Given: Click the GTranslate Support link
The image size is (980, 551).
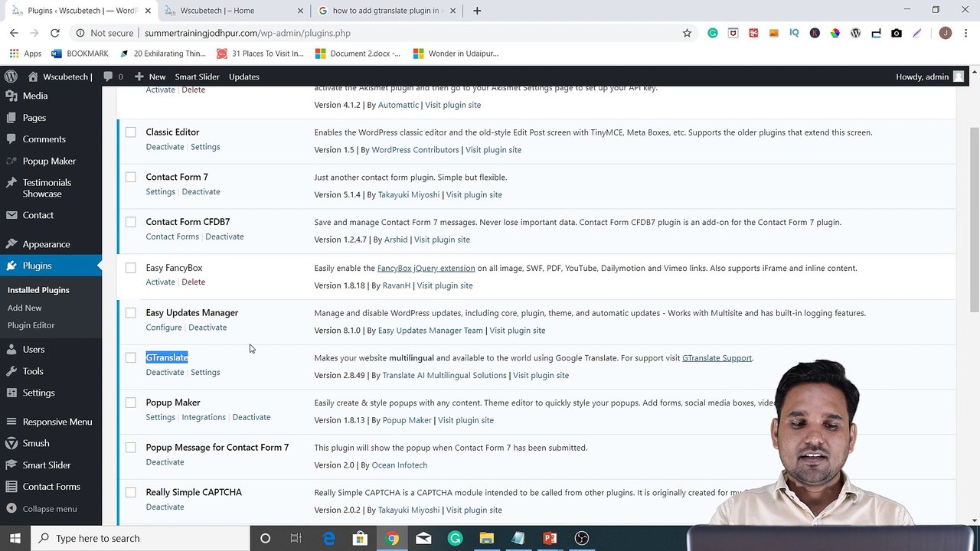Looking at the screenshot, I should click(717, 357).
